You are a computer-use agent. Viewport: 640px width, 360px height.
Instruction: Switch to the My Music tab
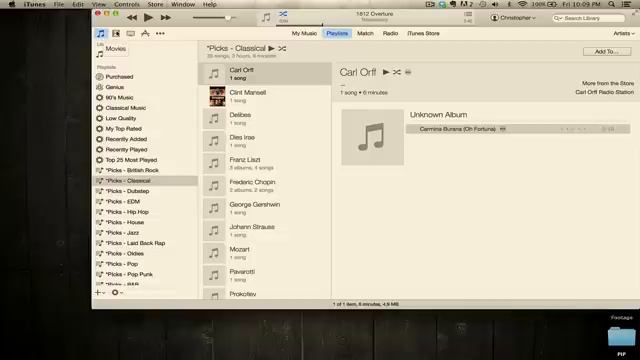coord(304,33)
